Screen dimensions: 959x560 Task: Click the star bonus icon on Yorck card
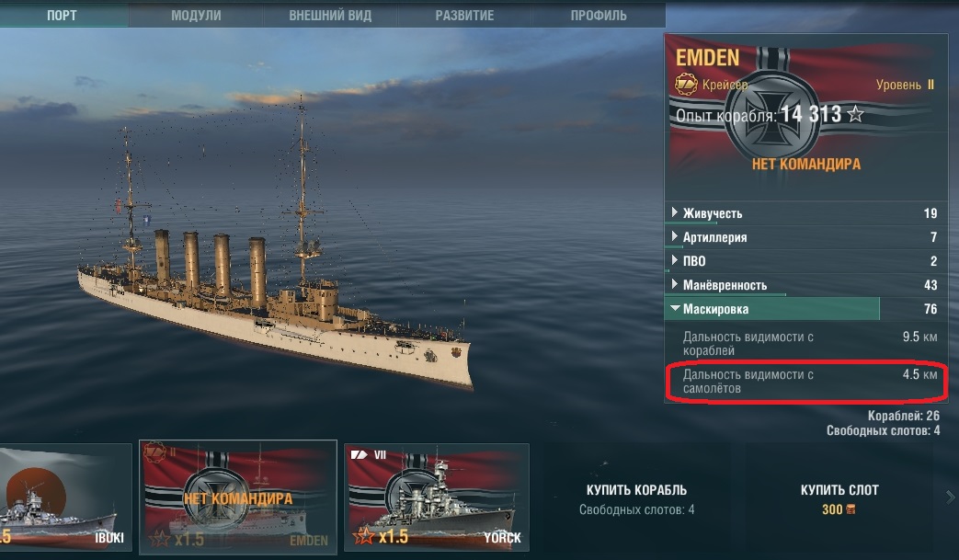point(363,536)
